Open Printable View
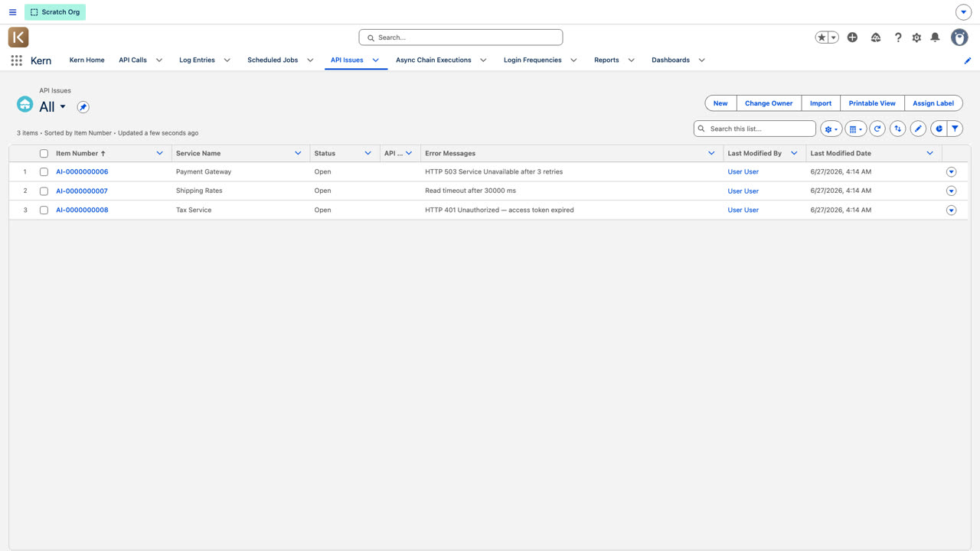980x551 pixels. click(872, 103)
